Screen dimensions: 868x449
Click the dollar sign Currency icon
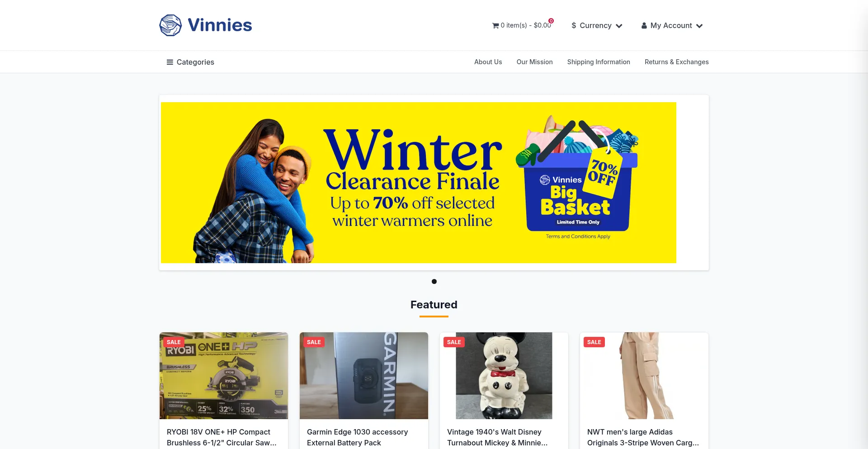574,26
